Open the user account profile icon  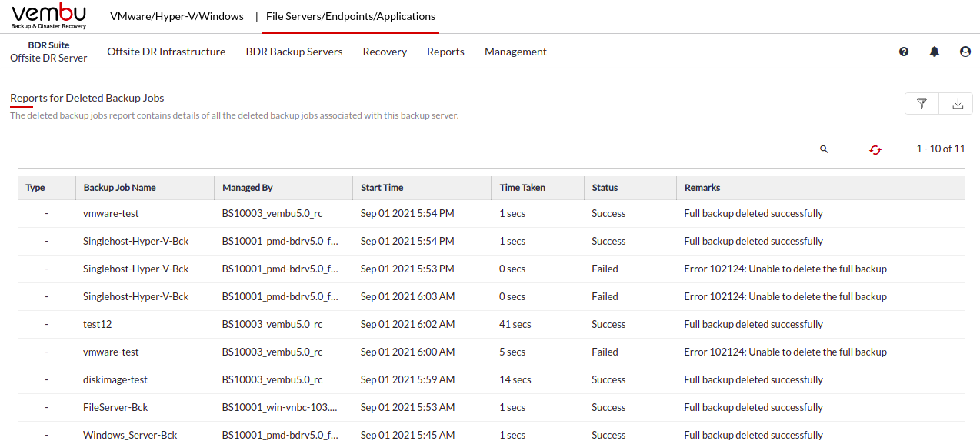(x=965, y=52)
